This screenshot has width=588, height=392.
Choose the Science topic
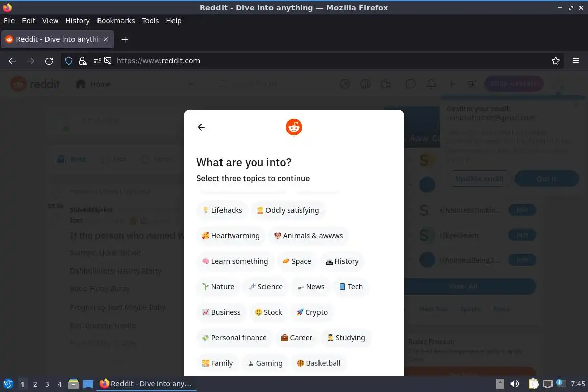coord(265,287)
